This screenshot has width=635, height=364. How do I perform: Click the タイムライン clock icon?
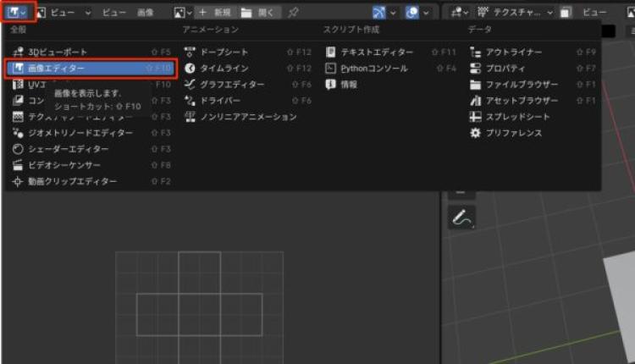[190, 68]
